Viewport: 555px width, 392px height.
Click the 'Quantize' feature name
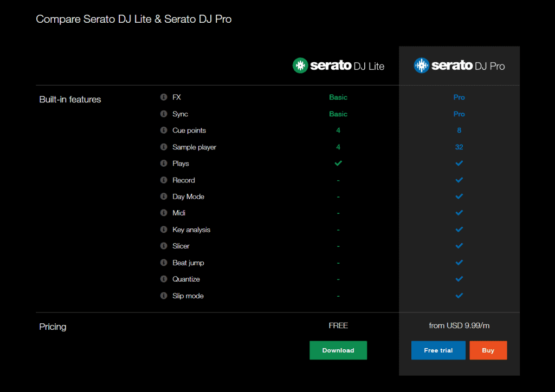(x=186, y=279)
